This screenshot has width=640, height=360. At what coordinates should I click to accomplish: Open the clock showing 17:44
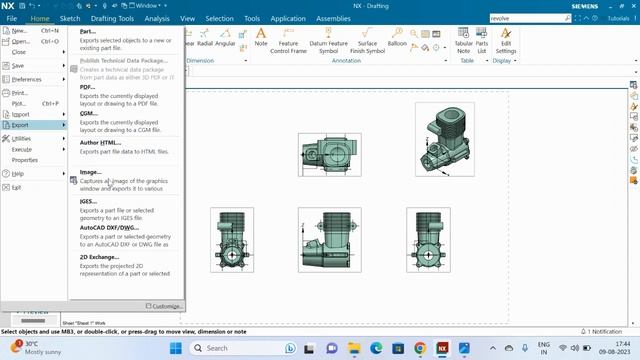614,348
